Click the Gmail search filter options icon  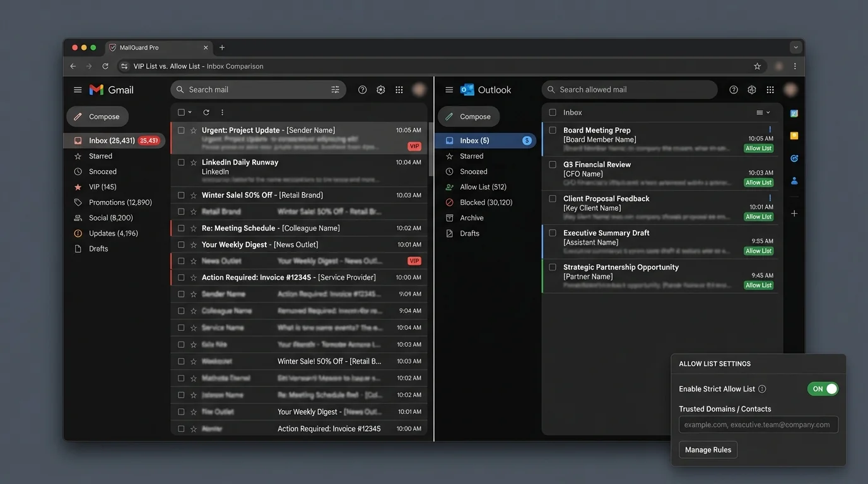[x=335, y=90]
